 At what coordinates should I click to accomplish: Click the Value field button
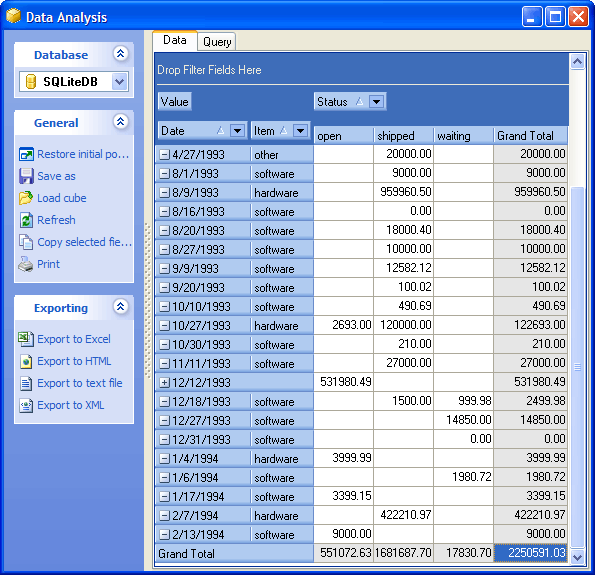175,101
